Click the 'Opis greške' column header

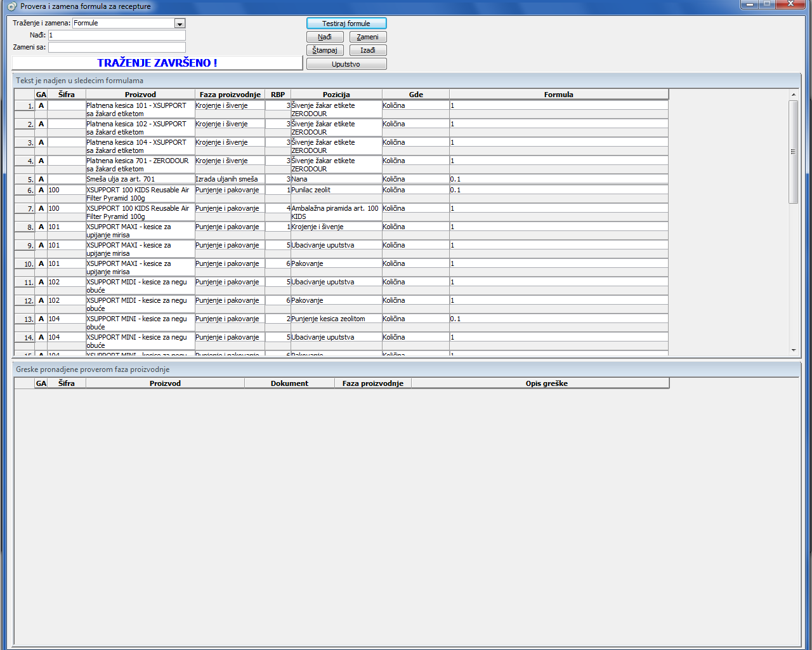coord(546,383)
